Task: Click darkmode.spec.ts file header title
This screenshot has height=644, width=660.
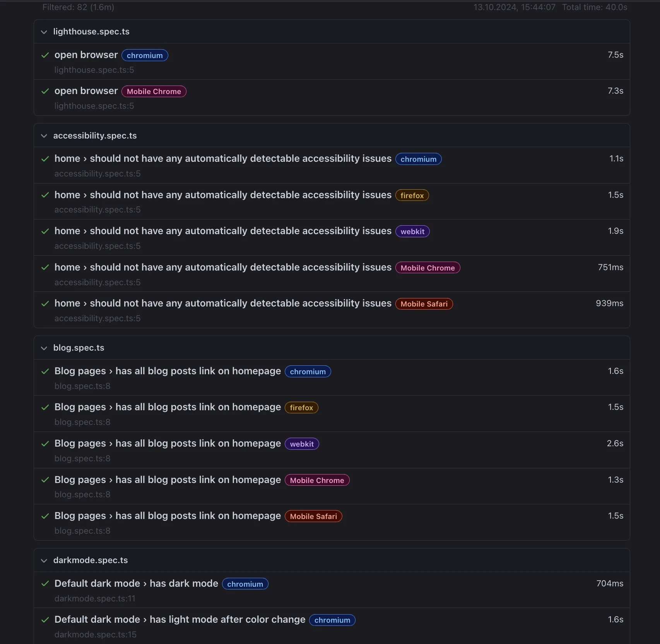Action: [91, 560]
